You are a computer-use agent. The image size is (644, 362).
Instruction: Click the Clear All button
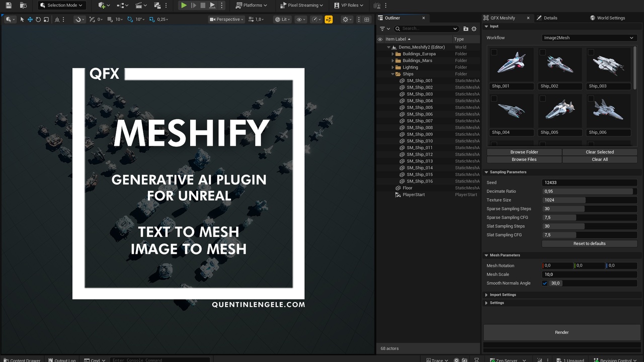(x=600, y=159)
